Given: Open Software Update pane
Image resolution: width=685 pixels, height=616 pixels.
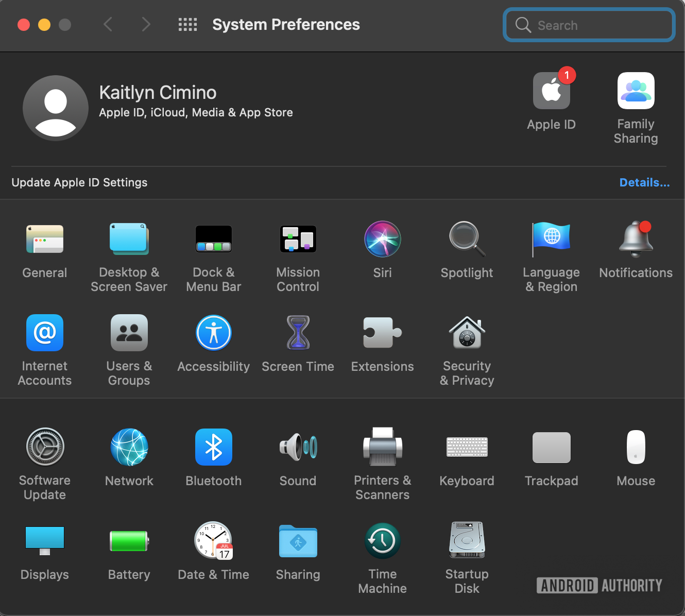Looking at the screenshot, I should (x=45, y=447).
